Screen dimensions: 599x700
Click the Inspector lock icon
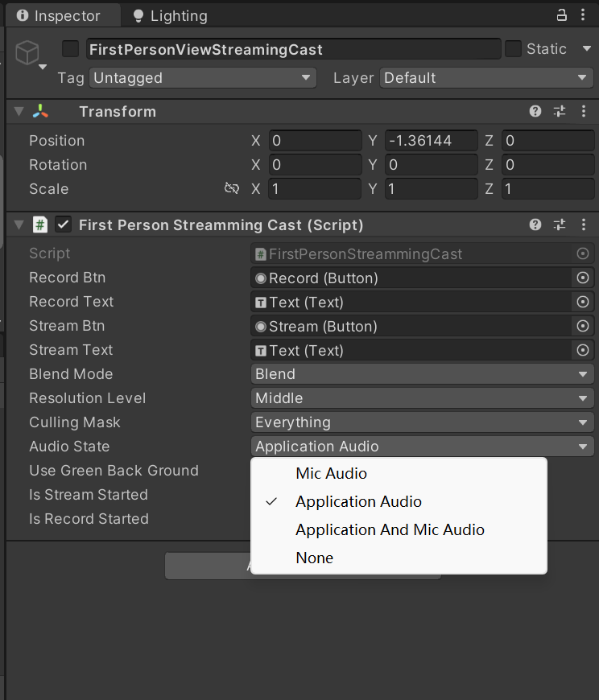click(561, 15)
